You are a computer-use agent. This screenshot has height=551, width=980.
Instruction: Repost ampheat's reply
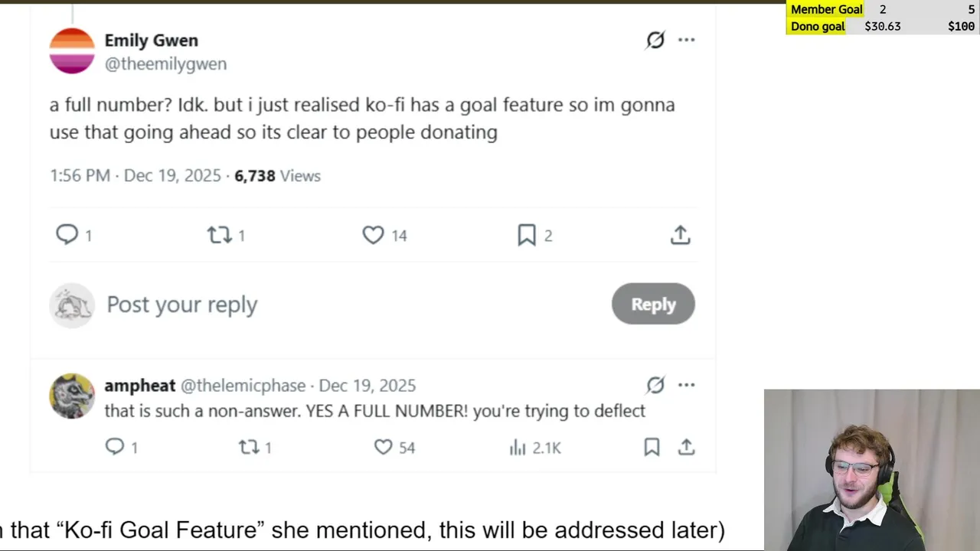(249, 447)
